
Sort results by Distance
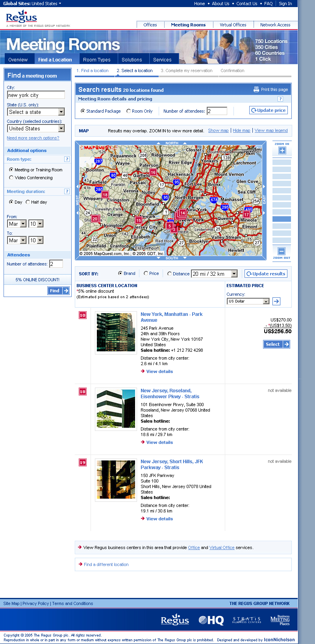click(169, 273)
